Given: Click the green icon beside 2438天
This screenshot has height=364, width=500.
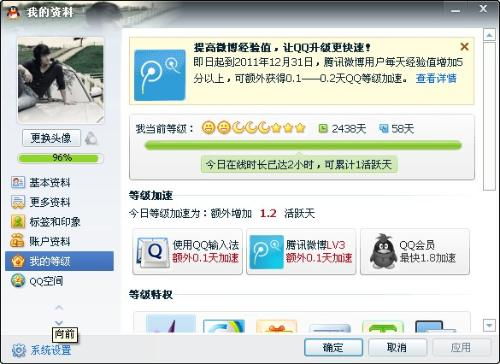Looking at the screenshot, I should pyautogui.click(x=323, y=128).
